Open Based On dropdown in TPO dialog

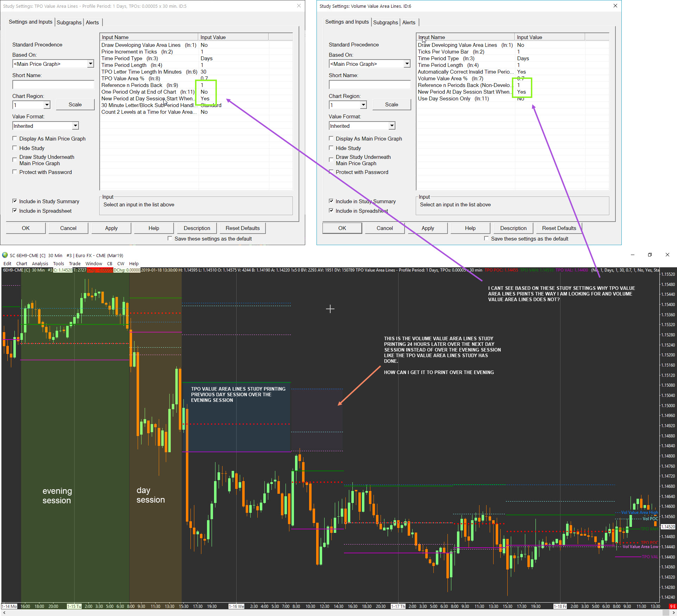tap(90, 64)
